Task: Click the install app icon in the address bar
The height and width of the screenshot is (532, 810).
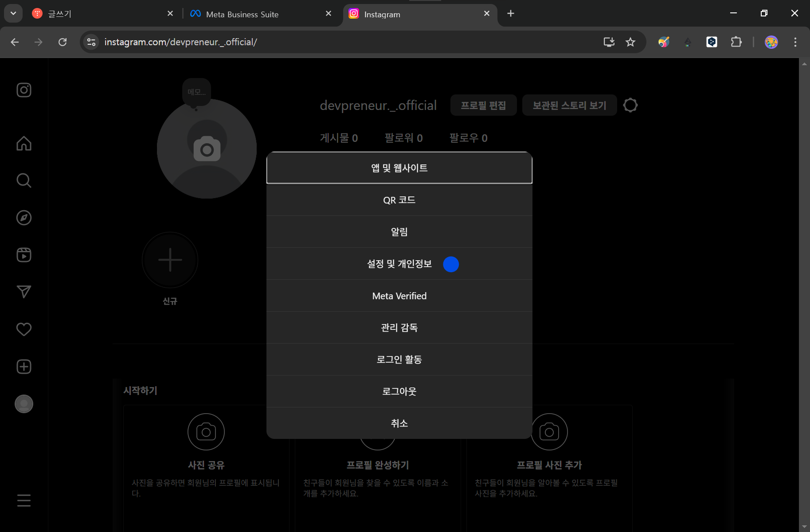Action: (609, 42)
